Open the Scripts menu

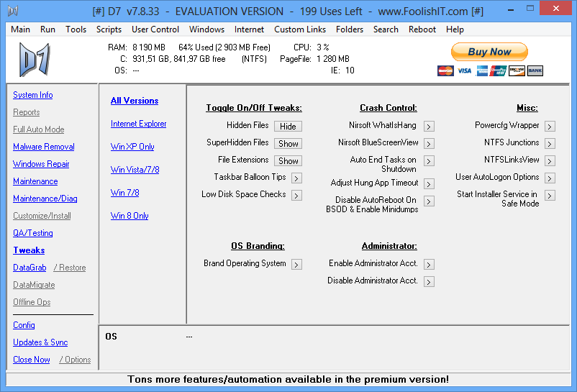tap(109, 29)
